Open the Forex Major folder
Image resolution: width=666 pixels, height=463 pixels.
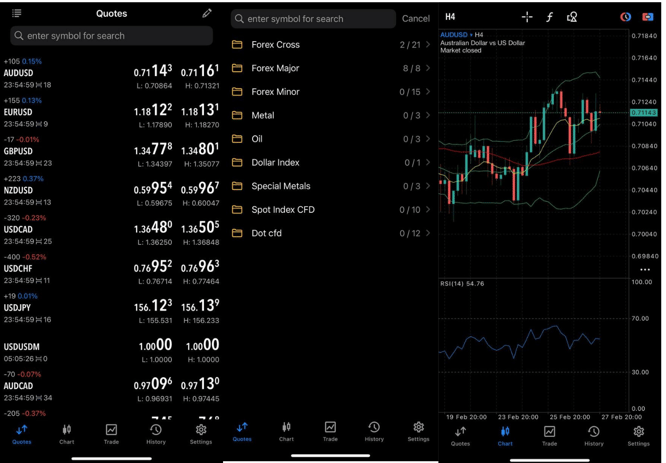(x=331, y=68)
